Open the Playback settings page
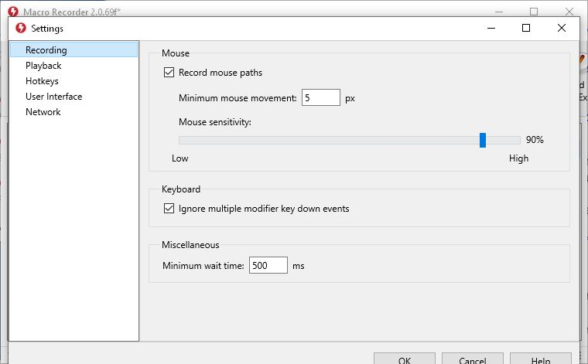Image resolution: width=588 pixels, height=364 pixels. click(x=43, y=66)
